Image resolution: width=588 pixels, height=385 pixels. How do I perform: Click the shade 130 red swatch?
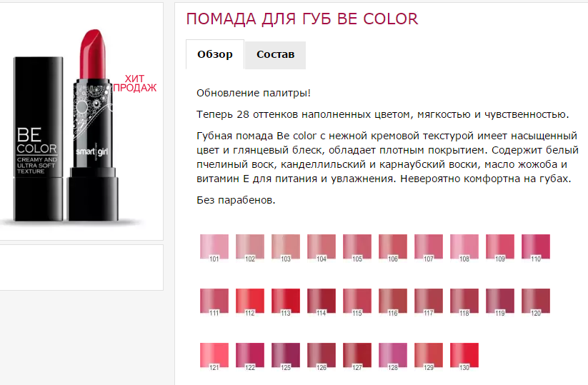click(464, 356)
